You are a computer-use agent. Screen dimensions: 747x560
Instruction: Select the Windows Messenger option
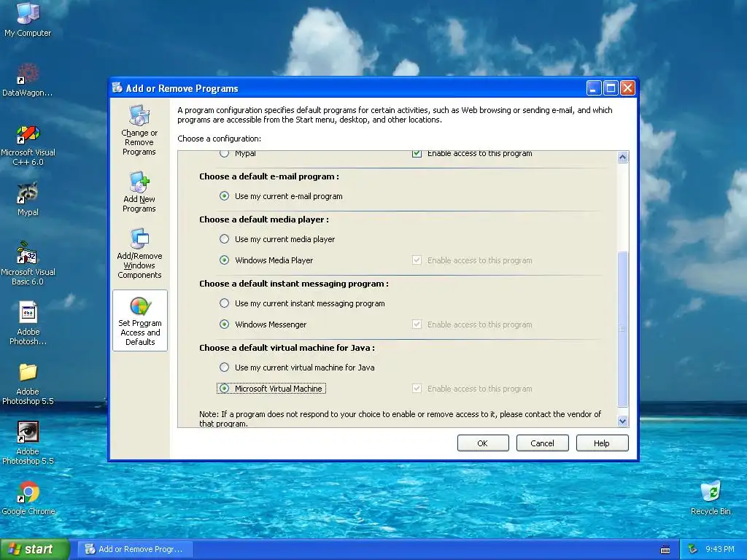coord(224,324)
